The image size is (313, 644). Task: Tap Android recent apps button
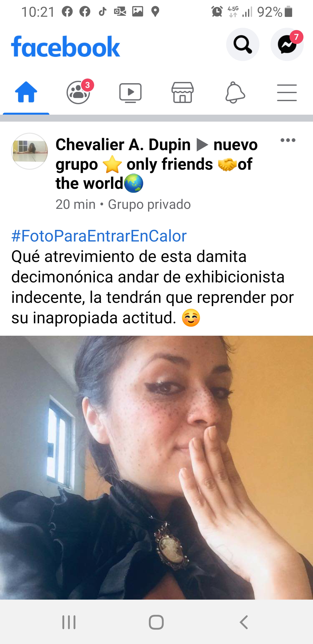pos(69,622)
